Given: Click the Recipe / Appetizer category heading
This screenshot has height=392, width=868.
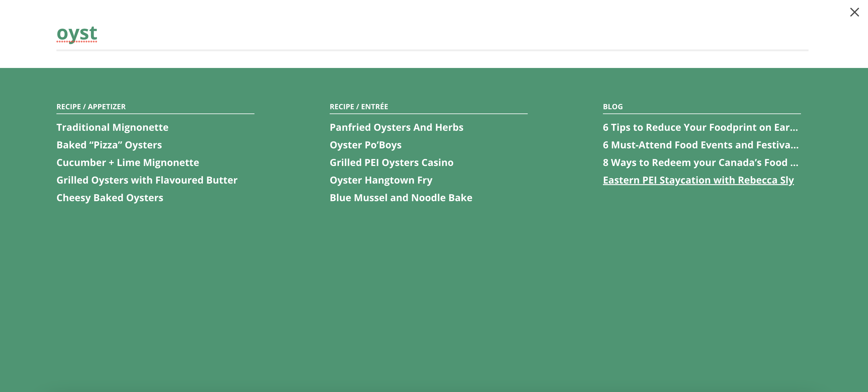Looking at the screenshot, I should point(91,107).
